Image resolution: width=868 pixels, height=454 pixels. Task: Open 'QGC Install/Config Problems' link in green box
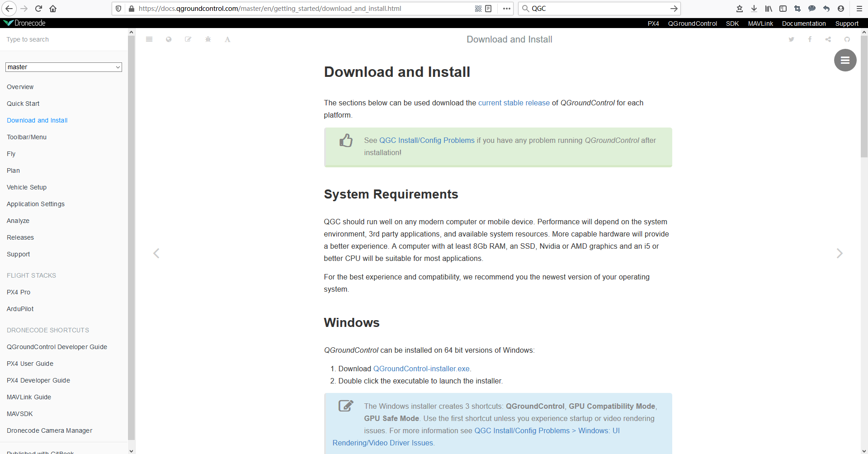[427, 140]
